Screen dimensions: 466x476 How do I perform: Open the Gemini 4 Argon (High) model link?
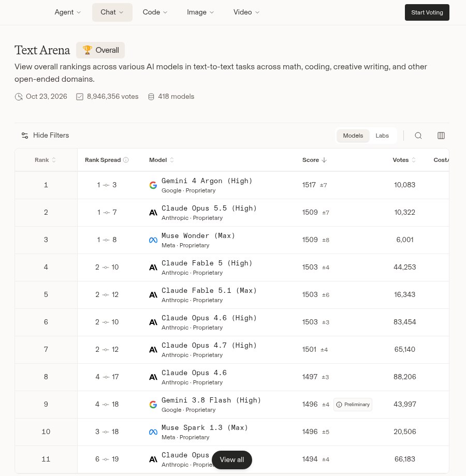tap(207, 181)
